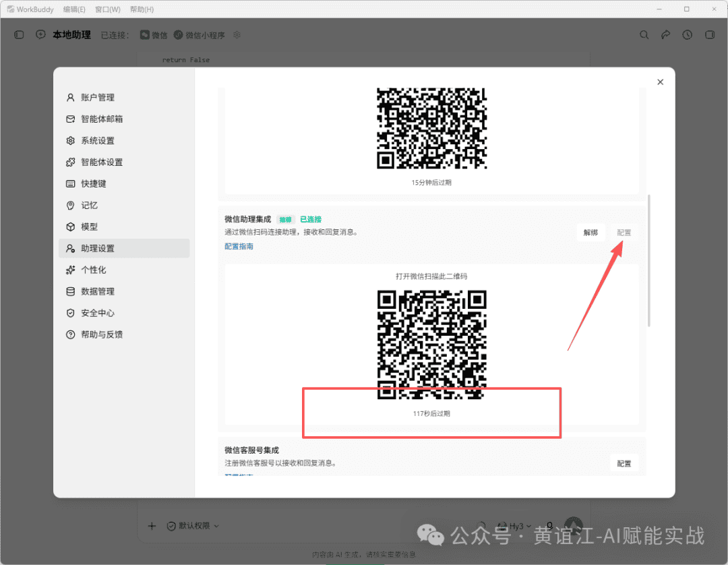728x565 pixels.
Task: Click the 15分钟后过期 QR code
Action: pyautogui.click(x=432, y=128)
